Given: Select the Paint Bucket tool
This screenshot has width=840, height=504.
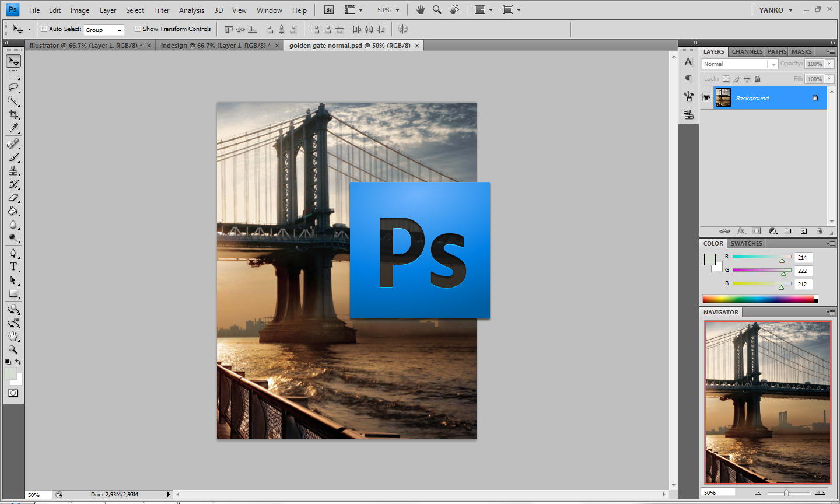Looking at the screenshot, I should (13, 211).
